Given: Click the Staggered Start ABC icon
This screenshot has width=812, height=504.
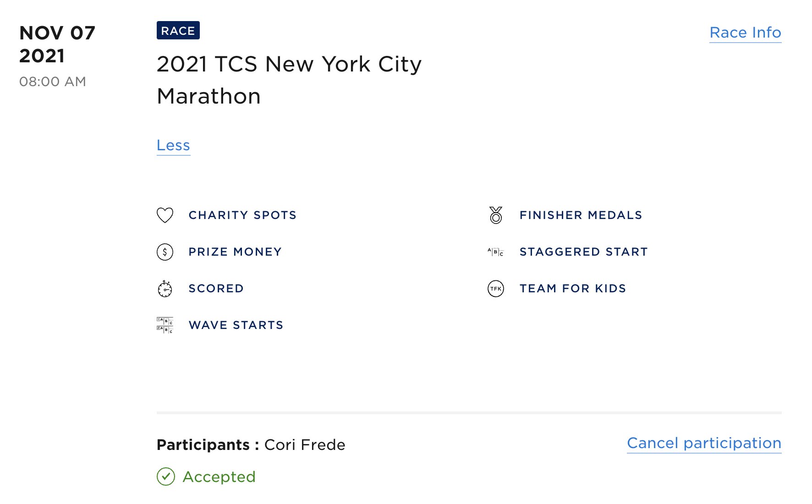Looking at the screenshot, I should pyautogui.click(x=496, y=252).
